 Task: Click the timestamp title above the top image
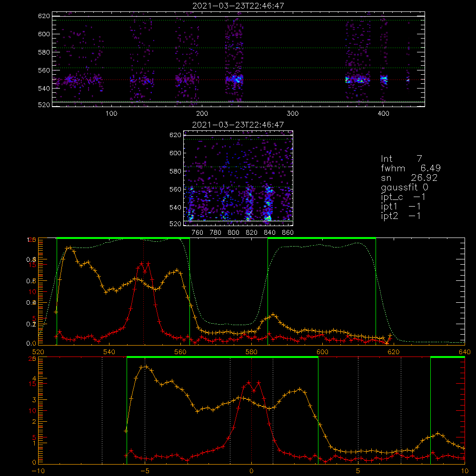[x=238, y=6]
